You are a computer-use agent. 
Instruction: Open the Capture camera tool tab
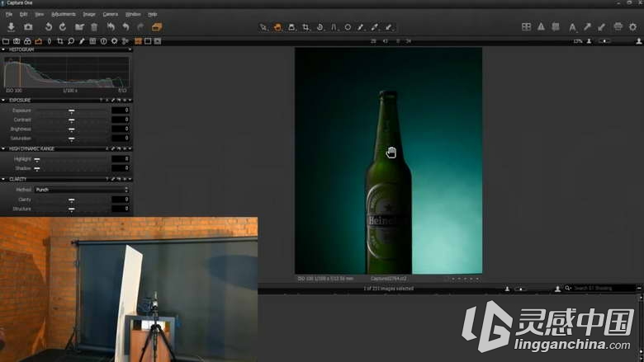point(17,41)
